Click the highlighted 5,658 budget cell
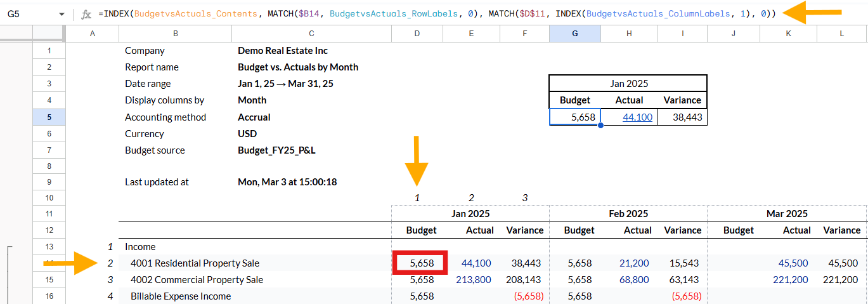 click(421, 263)
